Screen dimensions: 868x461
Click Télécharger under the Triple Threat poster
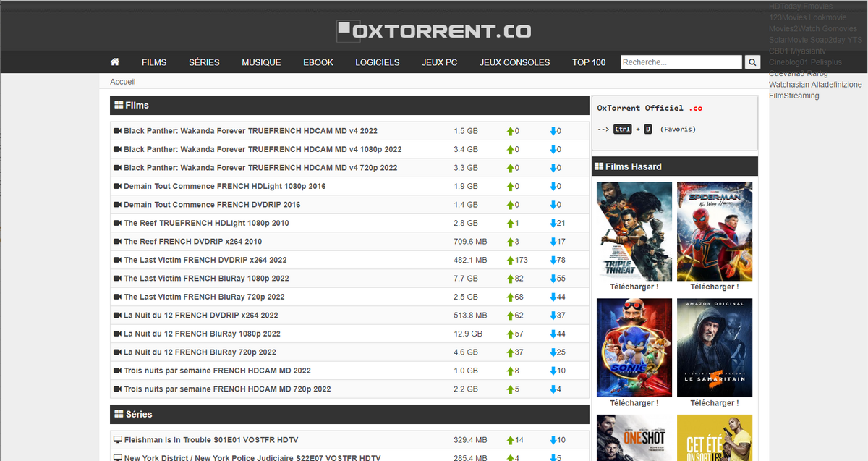point(634,287)
